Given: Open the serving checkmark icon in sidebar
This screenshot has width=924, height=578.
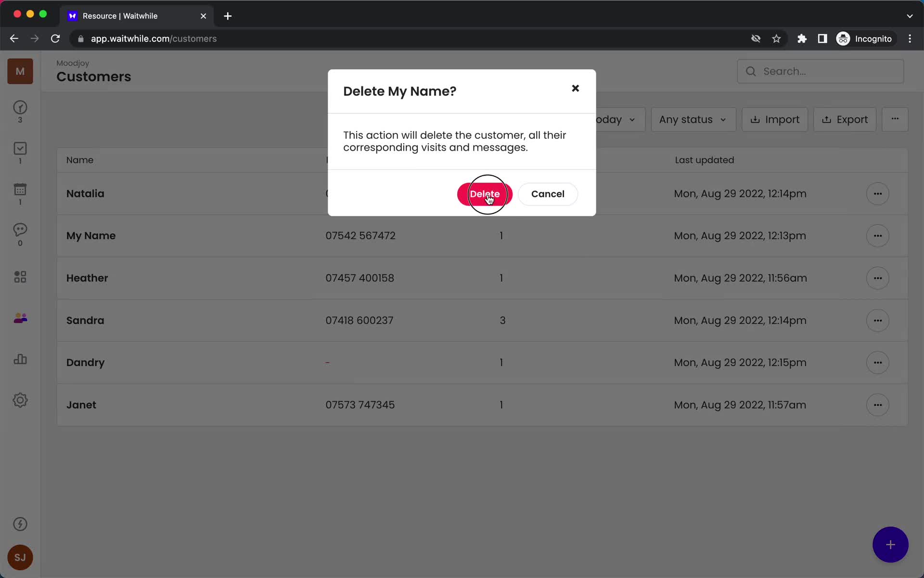Looking at the screenshot, I should 20,148.
